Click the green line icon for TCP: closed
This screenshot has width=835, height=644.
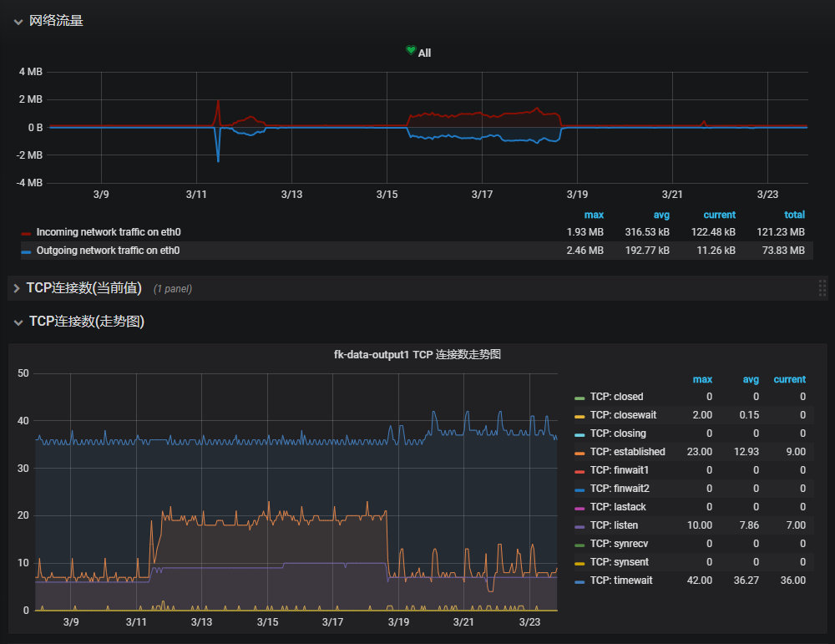579,398
